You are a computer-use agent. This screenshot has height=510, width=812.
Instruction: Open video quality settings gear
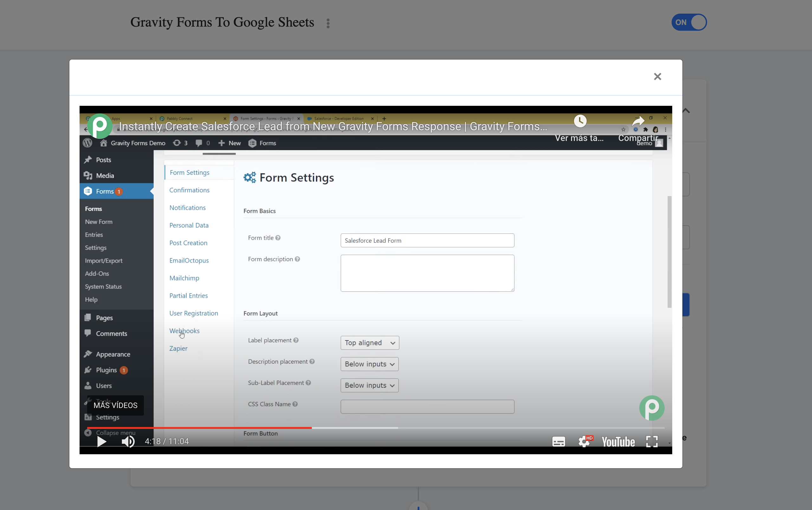(585, 441)
